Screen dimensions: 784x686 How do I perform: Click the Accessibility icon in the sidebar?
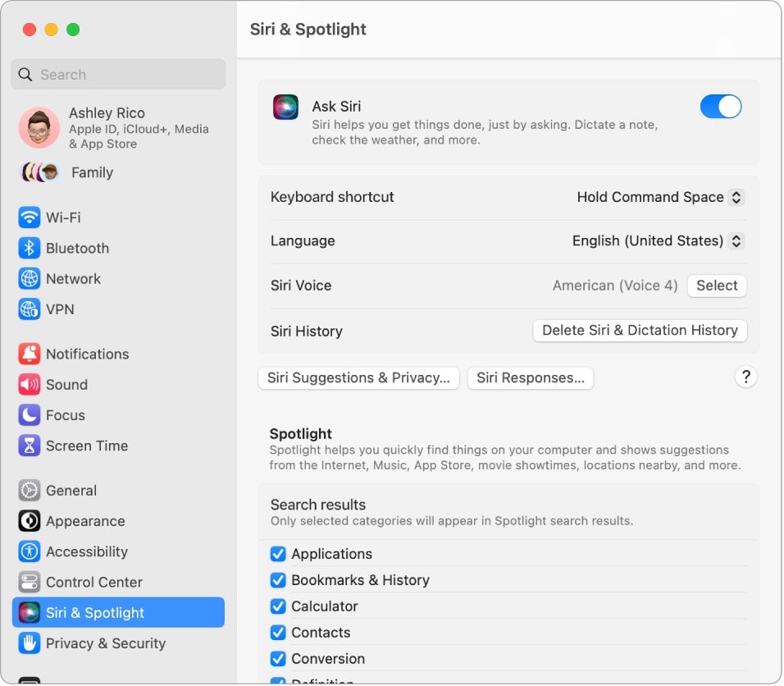pyautogui.click(x=29, y=551)
